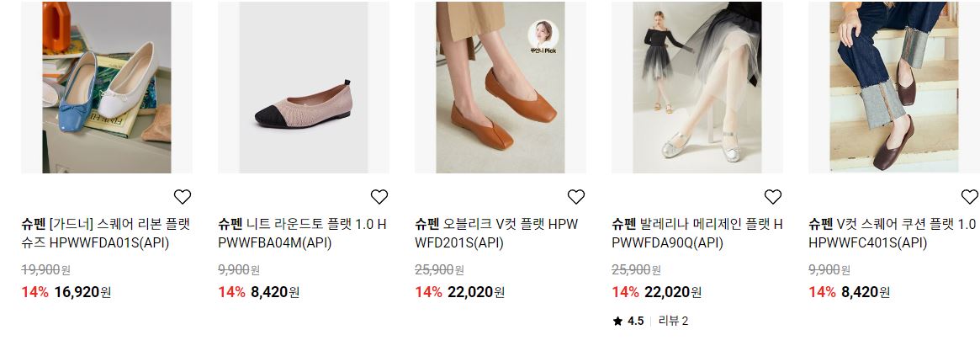Click the 4.5 star rating icon
980x351 pixels.
click(618, 321)
